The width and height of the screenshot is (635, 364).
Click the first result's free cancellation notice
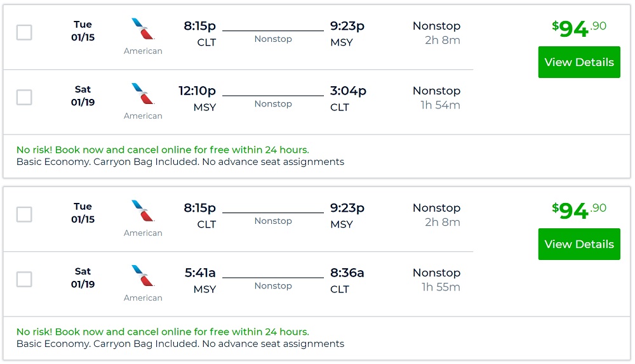[163, 150]
